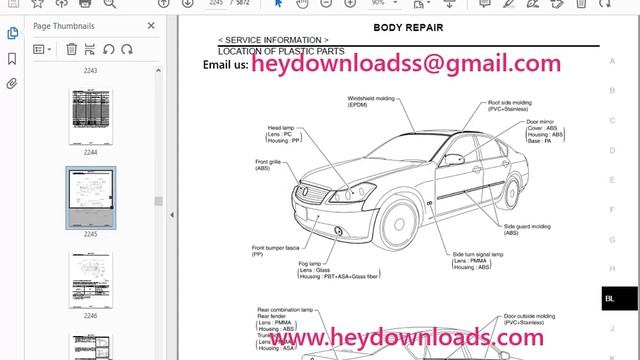Viewport: 640px width, 360px height.
Task: Open the Attachments paperclip panel
Action: (x=12, y=84)
